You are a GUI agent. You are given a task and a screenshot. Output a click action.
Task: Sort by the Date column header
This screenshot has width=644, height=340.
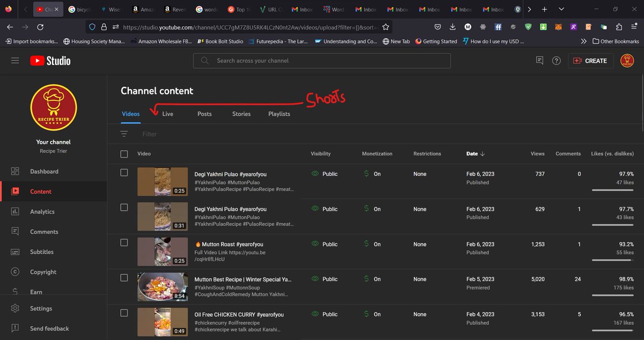coord(475,154)
